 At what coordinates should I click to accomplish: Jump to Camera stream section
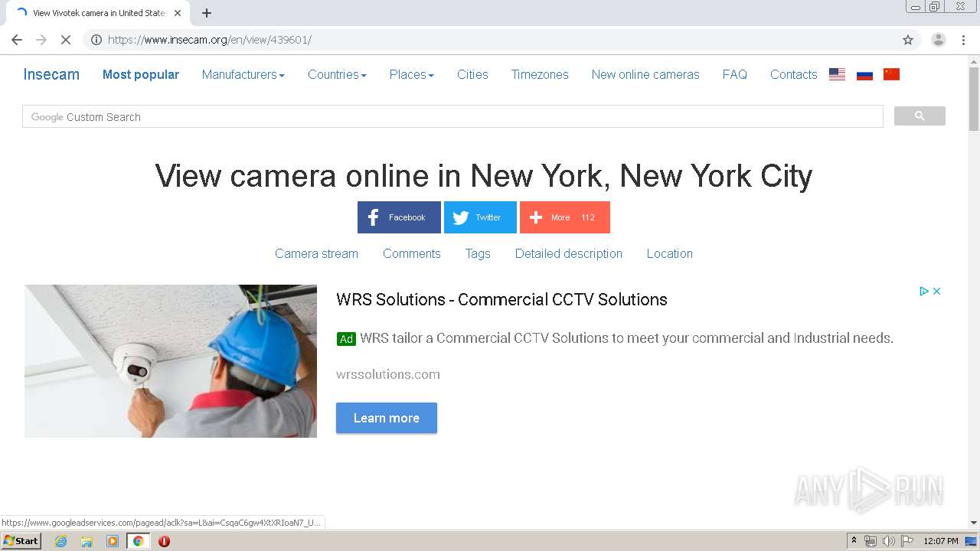point(316,253)
